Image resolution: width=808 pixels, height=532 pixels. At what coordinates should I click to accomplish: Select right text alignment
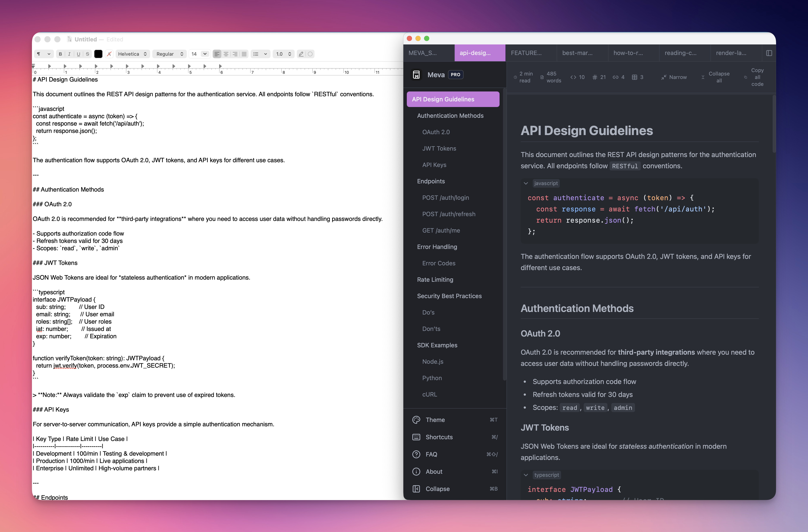point(235,54)
